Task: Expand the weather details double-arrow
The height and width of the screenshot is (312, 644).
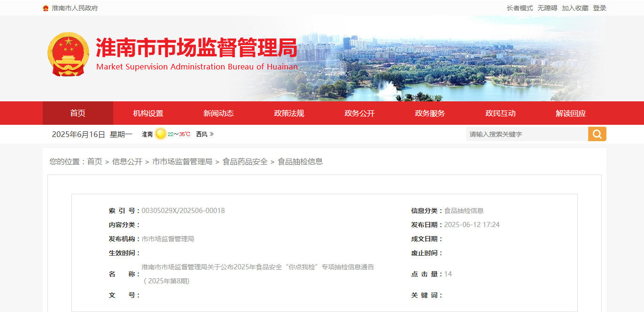Action: click(x=212, y=134)
